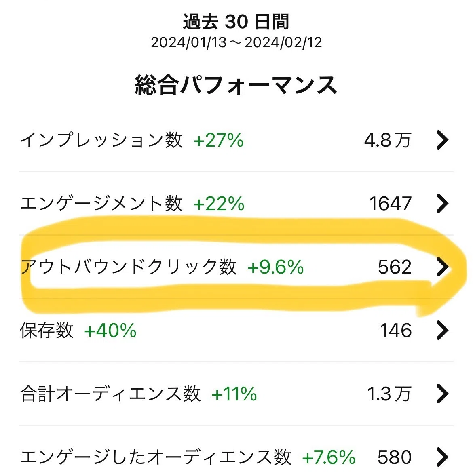
Task: Open the インプレッション数 chevron arrow
Action: [x=442, y=140]
